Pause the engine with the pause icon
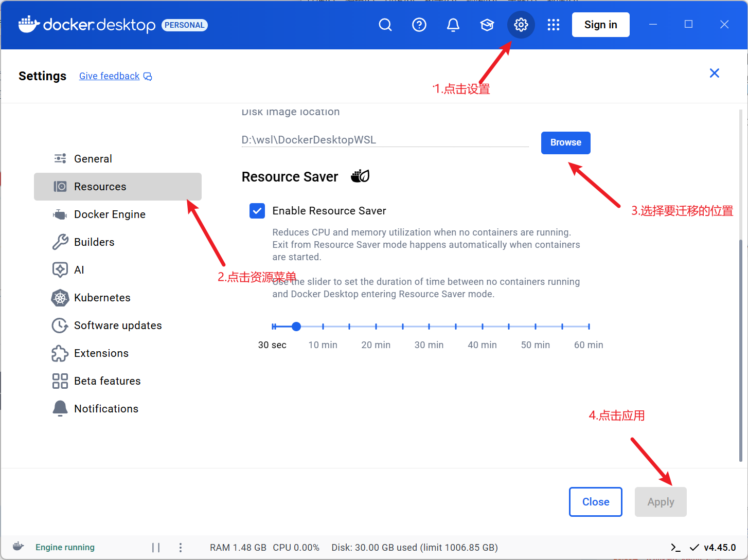748x560 pixels. (x=156, y=548)
